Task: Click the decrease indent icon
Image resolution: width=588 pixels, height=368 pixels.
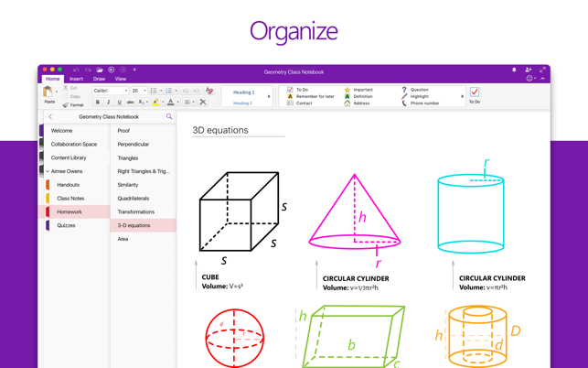Action: tap(186, 91)
